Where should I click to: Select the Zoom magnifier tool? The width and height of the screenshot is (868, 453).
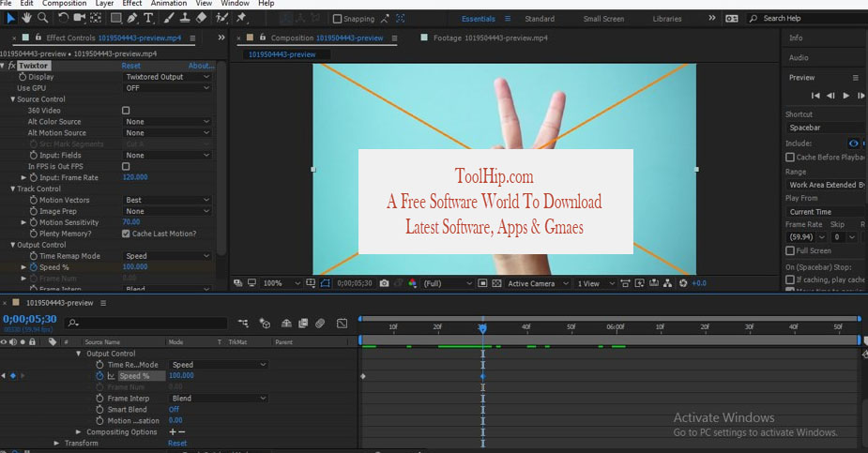42,18
